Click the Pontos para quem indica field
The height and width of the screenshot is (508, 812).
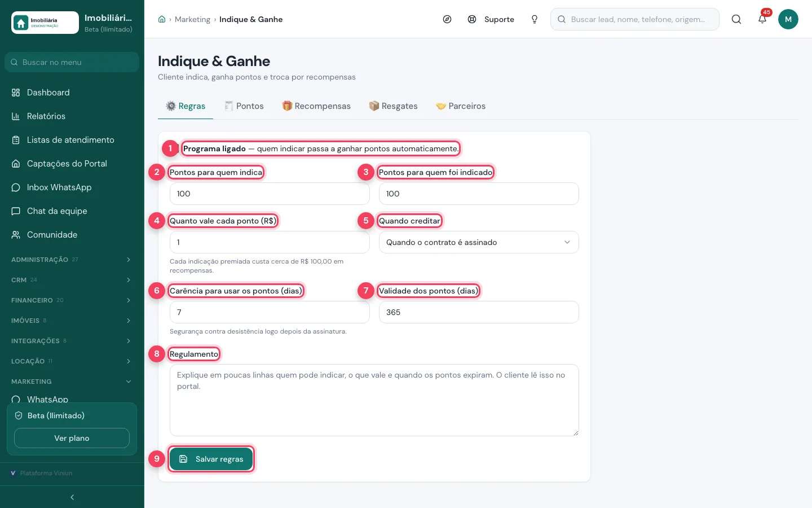tap(270, 194)
